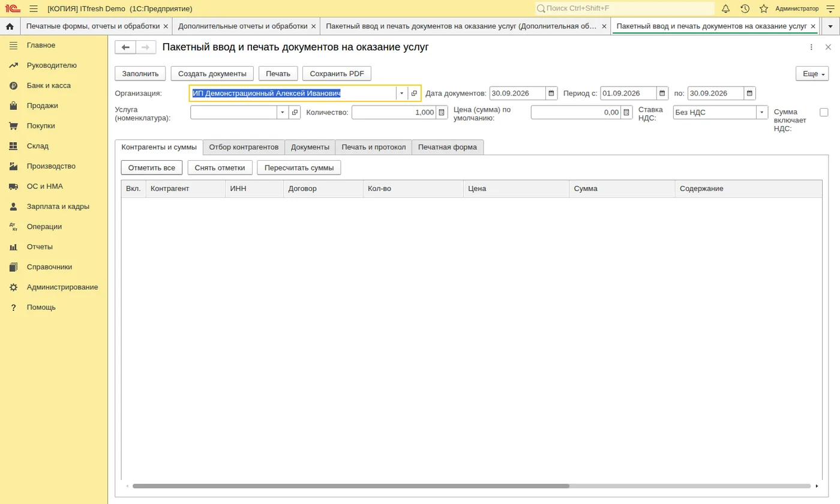840x504 pixels.
Task: Open the Зарплата и кадры section
Action: coord(54,206)
